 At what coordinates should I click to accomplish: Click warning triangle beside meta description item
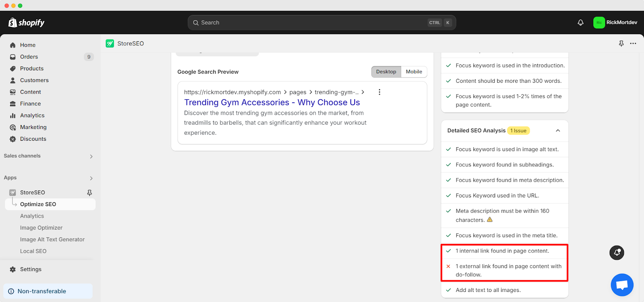tap(490, 220)
